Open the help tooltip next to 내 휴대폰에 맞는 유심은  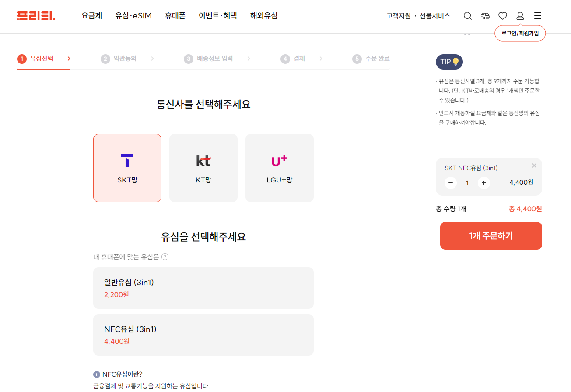coord(165,257)
